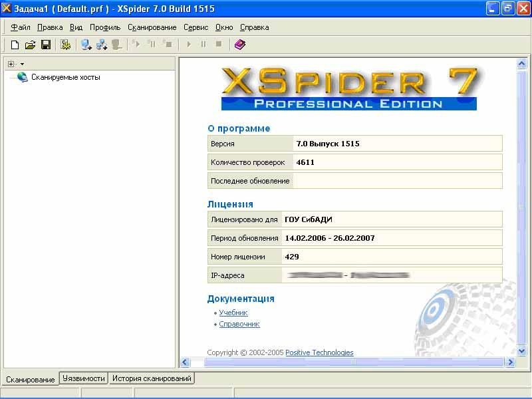Open a task with the folder icon
Viewport: 532px width, 399px height.
tap(30, 45)
